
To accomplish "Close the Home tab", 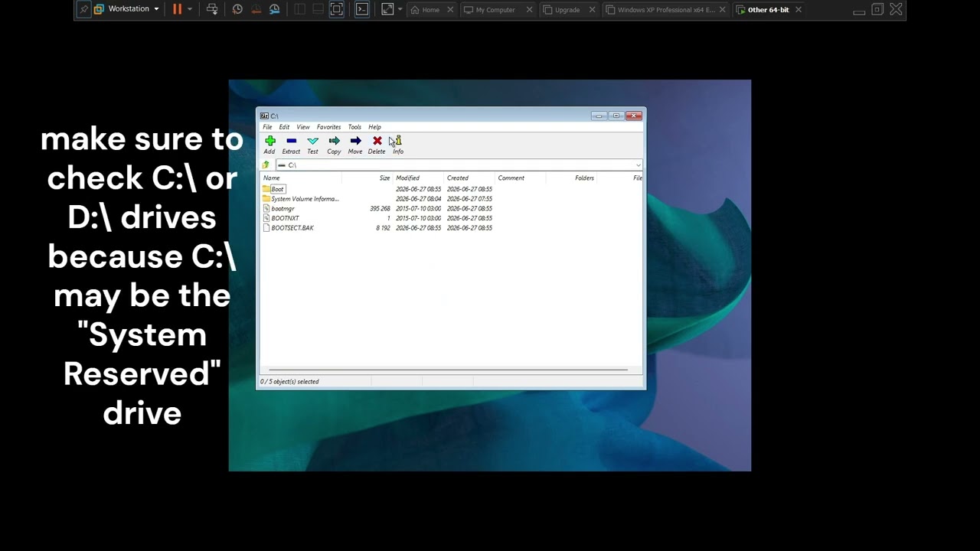I will tap(450, 10).
